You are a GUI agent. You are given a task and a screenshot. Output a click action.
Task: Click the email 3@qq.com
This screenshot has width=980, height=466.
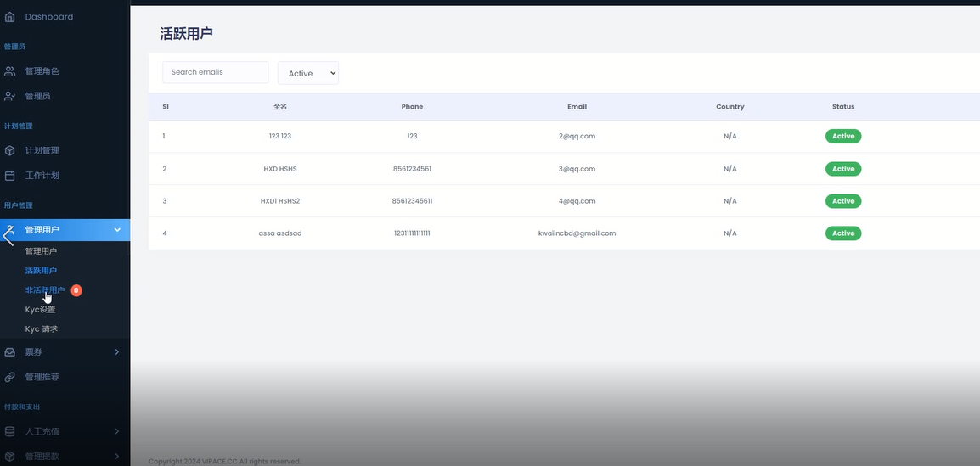point(577,169)
